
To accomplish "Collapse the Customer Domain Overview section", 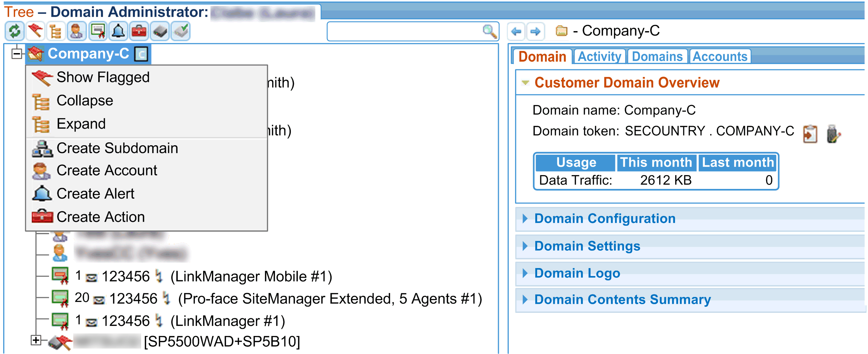I will pos(525,83).
